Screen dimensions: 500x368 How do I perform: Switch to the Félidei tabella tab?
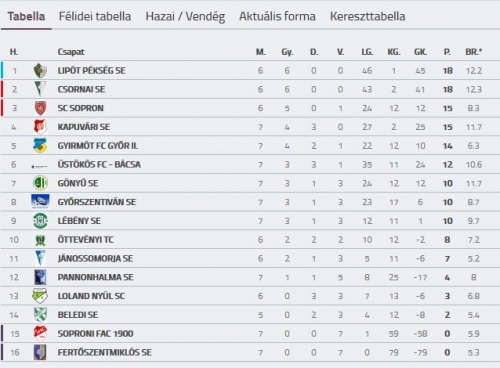click(x=95, y=16)
